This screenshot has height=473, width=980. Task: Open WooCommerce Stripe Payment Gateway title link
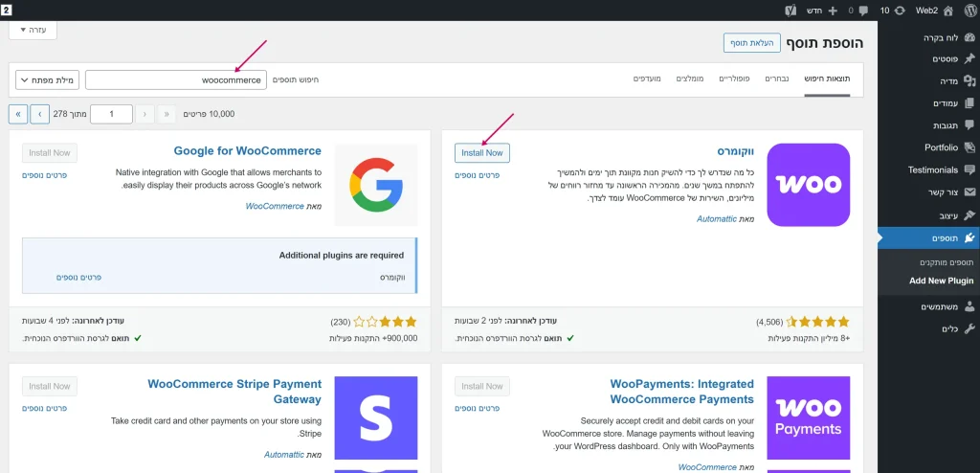(234, 392)
